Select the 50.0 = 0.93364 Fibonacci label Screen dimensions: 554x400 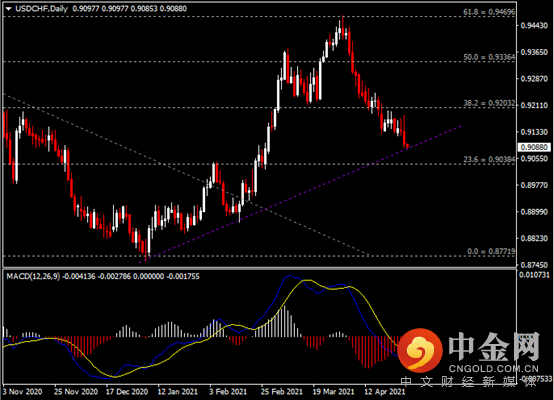489,57
